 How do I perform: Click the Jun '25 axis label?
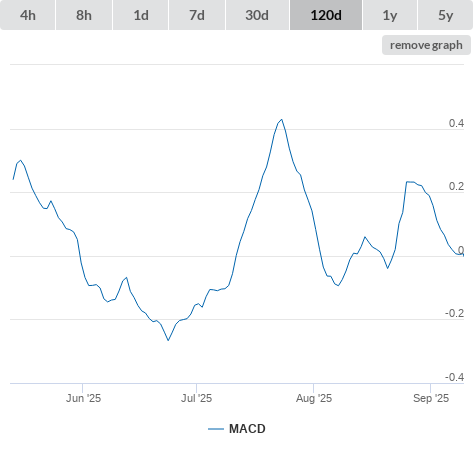[x=83, y=398]
